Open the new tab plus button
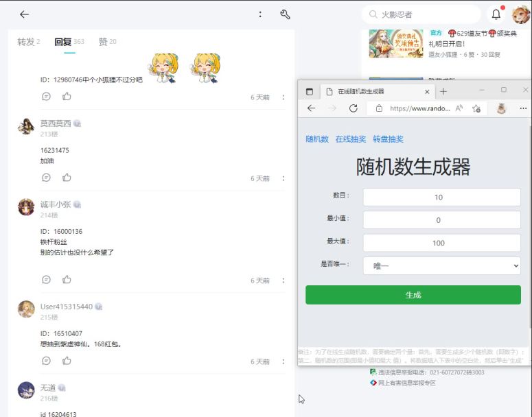 click(x=443, y=91)
